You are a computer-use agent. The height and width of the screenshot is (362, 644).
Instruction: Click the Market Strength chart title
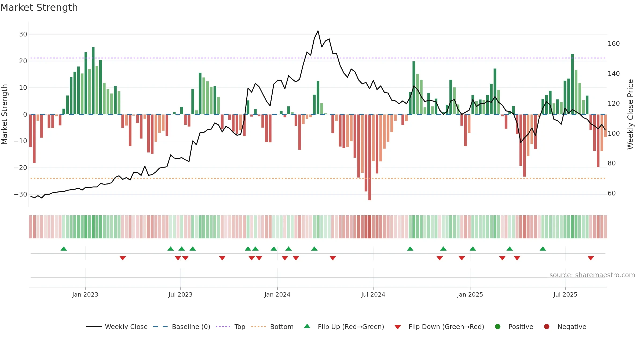click(x=39, y=8)
